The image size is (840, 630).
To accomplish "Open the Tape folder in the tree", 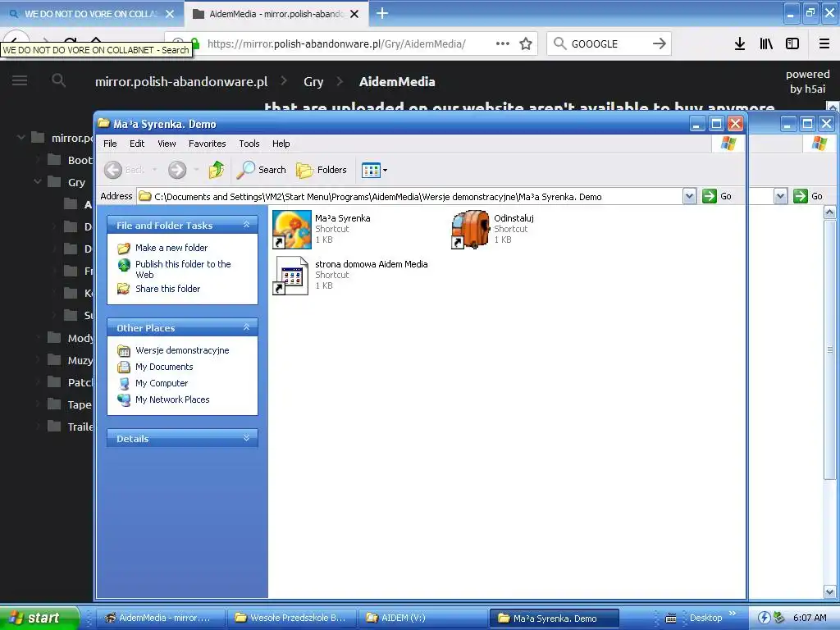I will tap(79, 404).
